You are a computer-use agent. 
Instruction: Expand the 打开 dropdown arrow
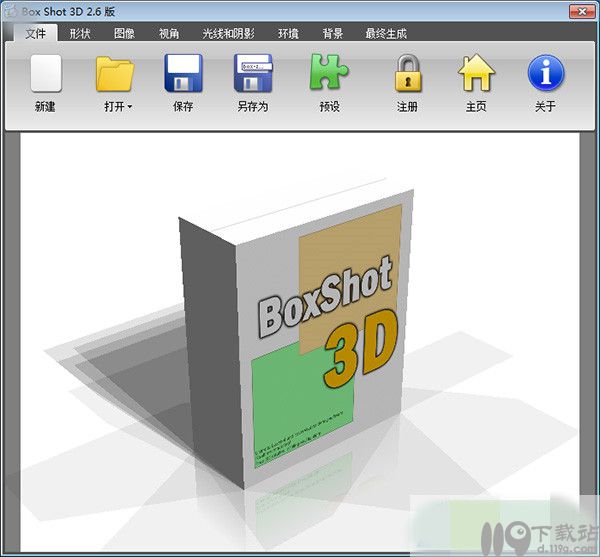click(x=130, y=107)
